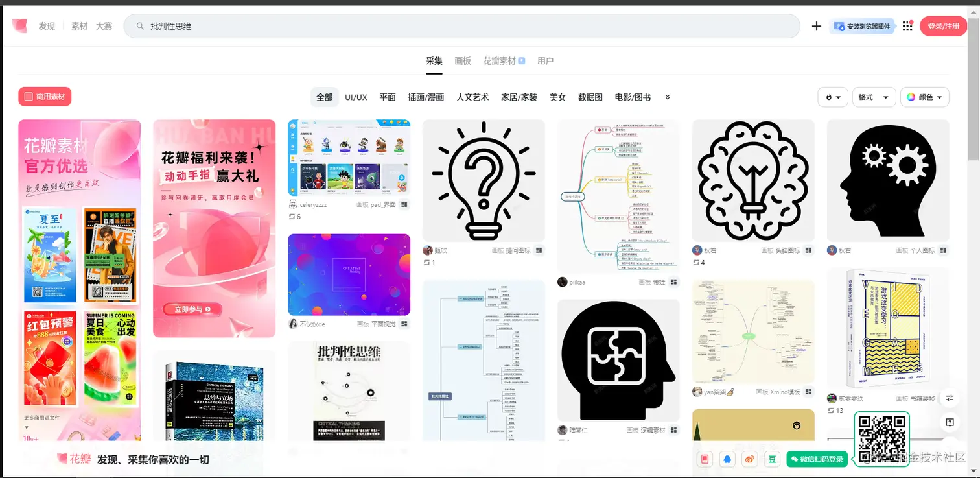Open the filter sliders icon at right edge

coord(950,398)
